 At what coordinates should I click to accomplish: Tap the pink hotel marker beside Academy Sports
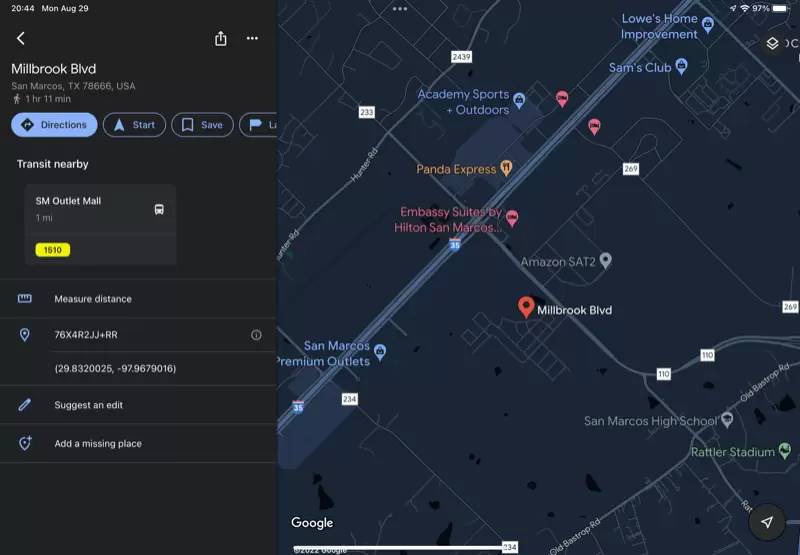(562, 99)
